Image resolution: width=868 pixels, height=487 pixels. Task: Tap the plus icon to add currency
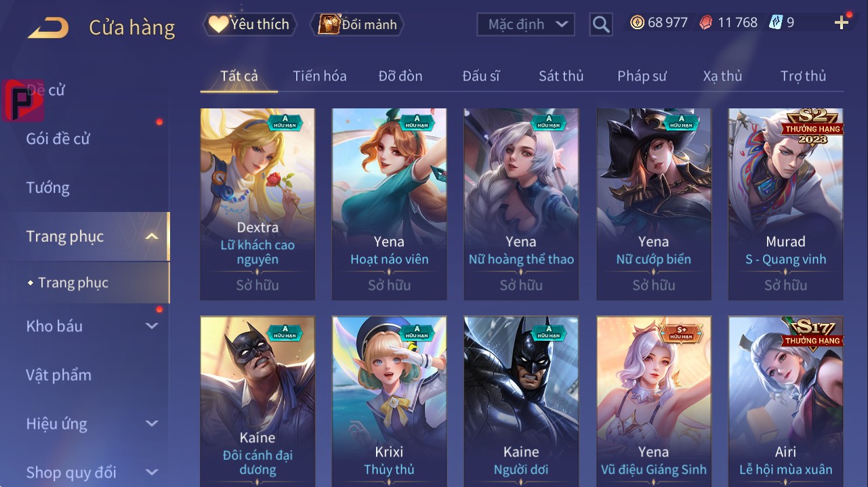pyautogui.click(x=842, y=23)
